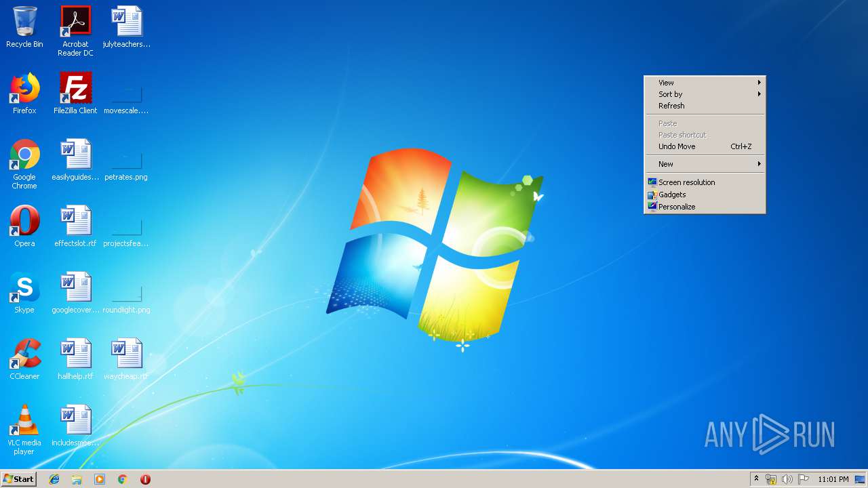The image size is (868, 488).
Task: Select the includesmee Word document icon
Action: click(75, 426)
